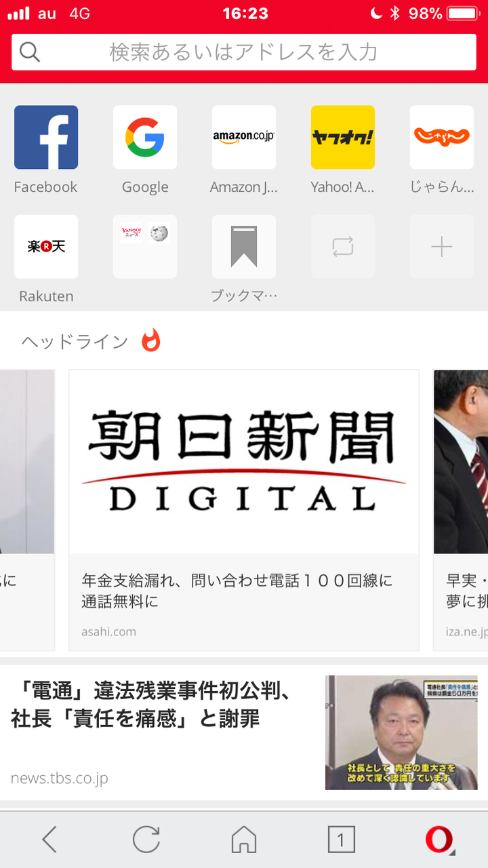
Task: Go back with the left arrow button
Action: coord(49,840)
